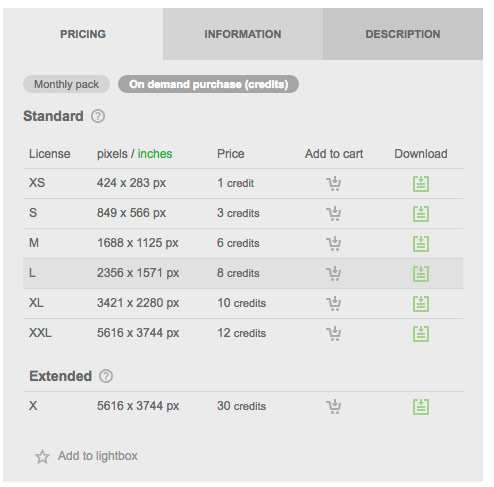494x487 pixels.
Task: Select On demand purchase (credits) option
Action: click(x=208, y=84)
